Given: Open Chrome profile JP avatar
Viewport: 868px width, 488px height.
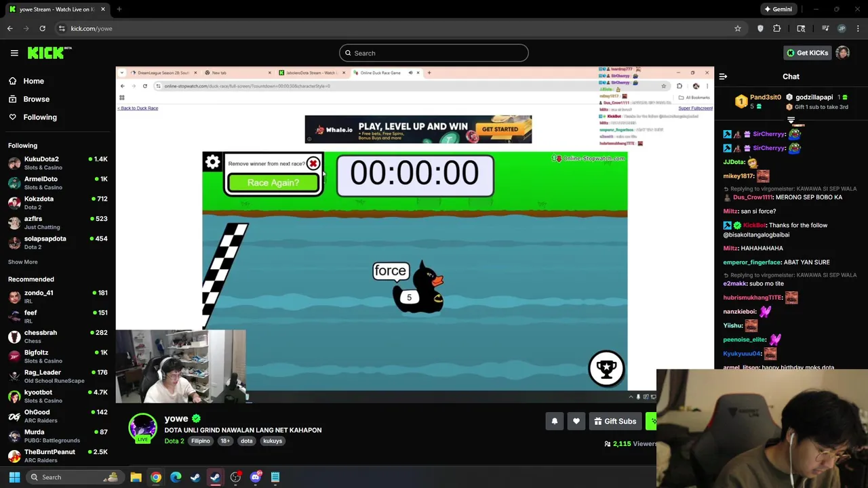Looking at the screenshot, I should (x=842, y=28).
